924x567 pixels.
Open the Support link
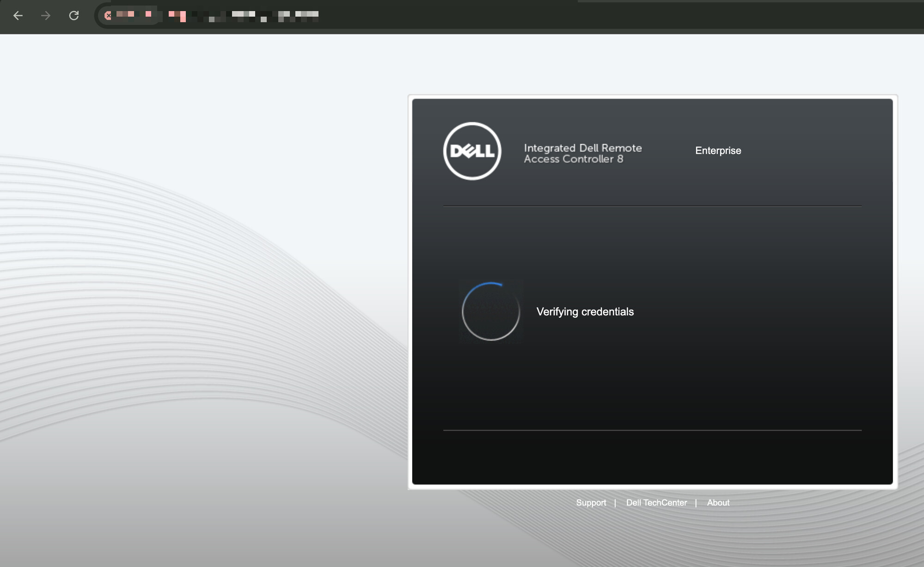(591, 503)
